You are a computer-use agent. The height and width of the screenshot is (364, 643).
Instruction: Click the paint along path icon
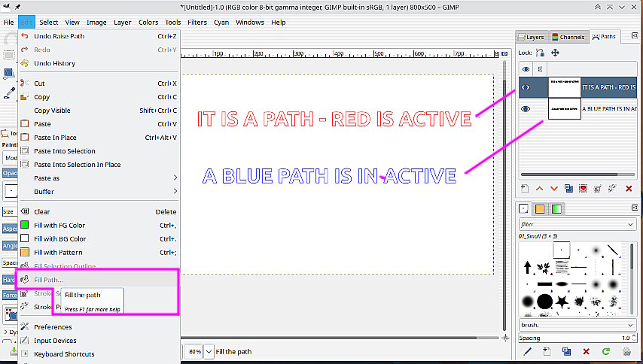612,188
